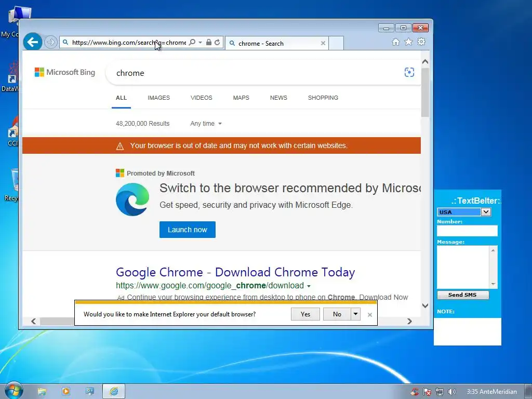Click the search magnifier in address bar
This screenshot has width=532, height=399.
point(192,42)
